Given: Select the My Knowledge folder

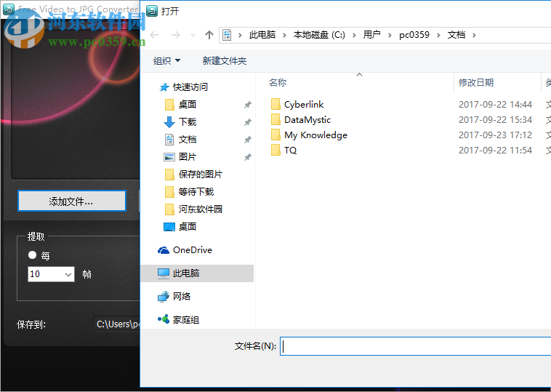Looking at the screenshot, I should click(x=315, y=135).
